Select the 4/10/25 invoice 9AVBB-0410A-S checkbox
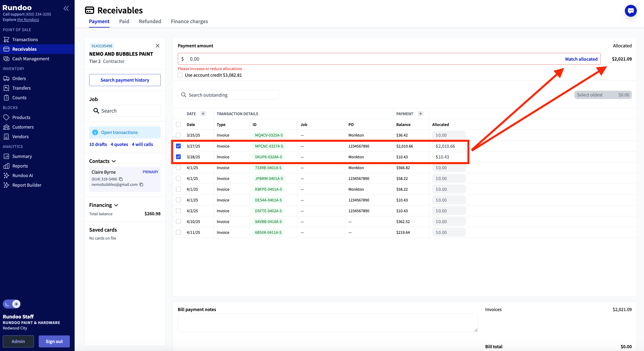This screenshot has height=351, width=644. (178, 221)
